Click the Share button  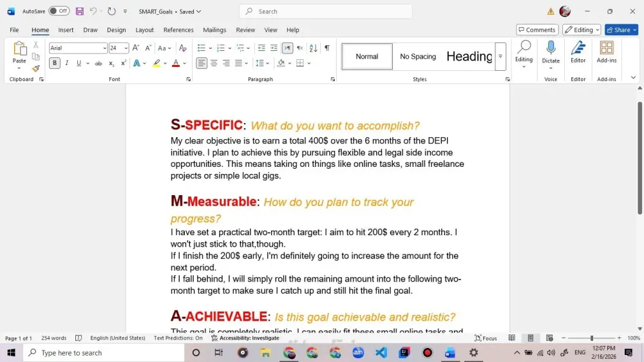(x=621, y=30)
